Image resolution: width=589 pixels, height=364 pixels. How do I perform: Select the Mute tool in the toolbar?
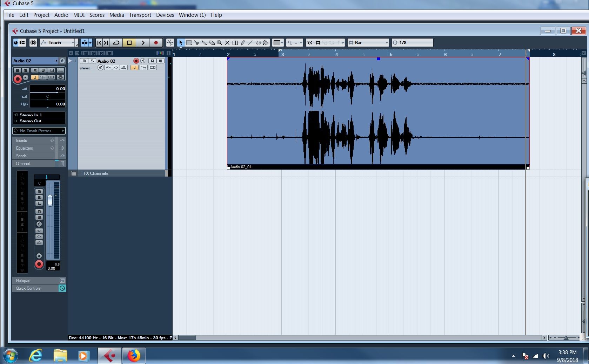[227, 42]
